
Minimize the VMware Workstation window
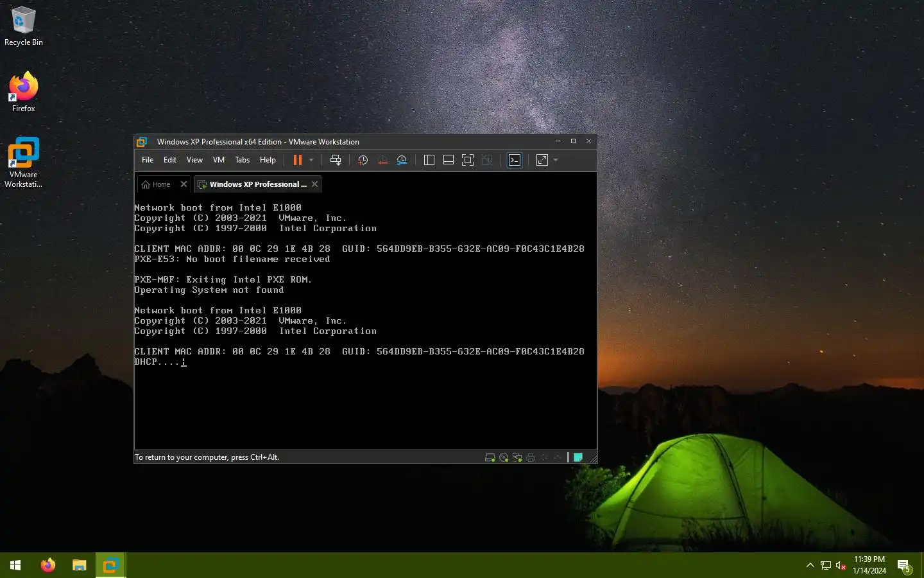point(558,141)
